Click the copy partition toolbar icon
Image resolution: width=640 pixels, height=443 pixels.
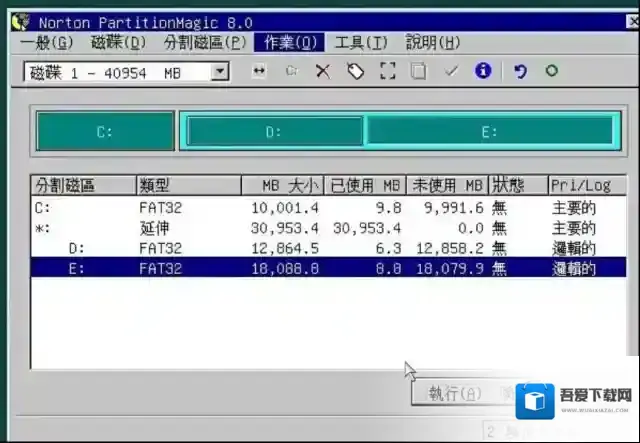(418, 71)
